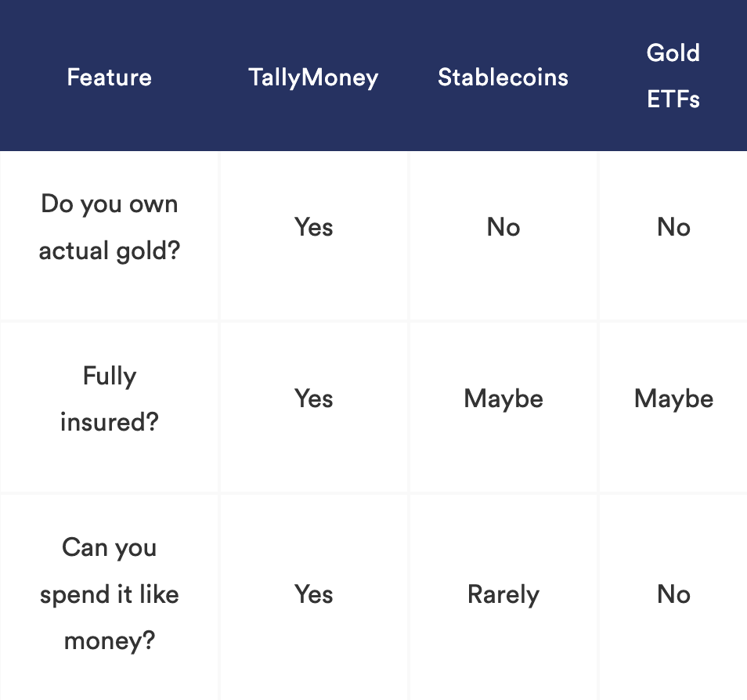This screenshot has width=747, height=700.
Task: Click the word 'Gold' in the header
Action: pyautogui.click(x=673, y=52)
